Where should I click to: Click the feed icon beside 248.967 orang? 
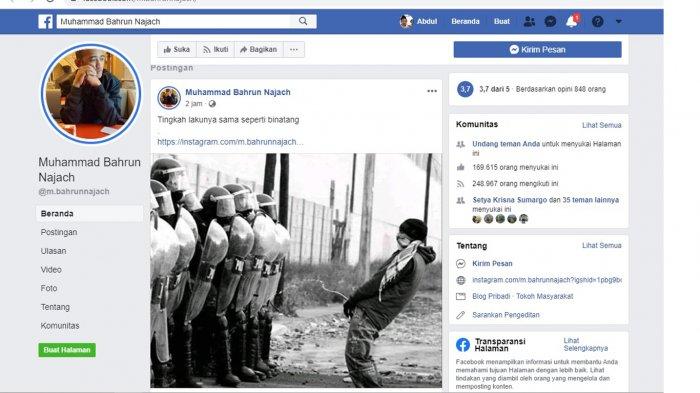tap(461, 184)
